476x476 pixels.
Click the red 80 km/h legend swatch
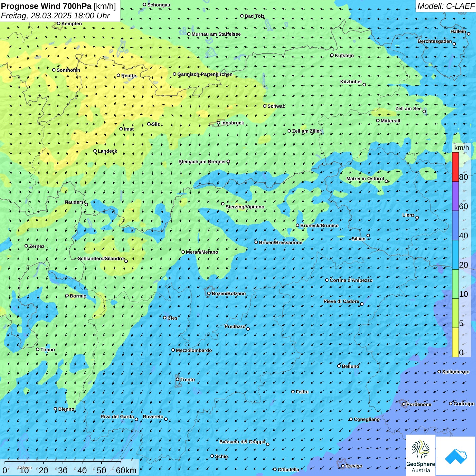coord(455,167)
